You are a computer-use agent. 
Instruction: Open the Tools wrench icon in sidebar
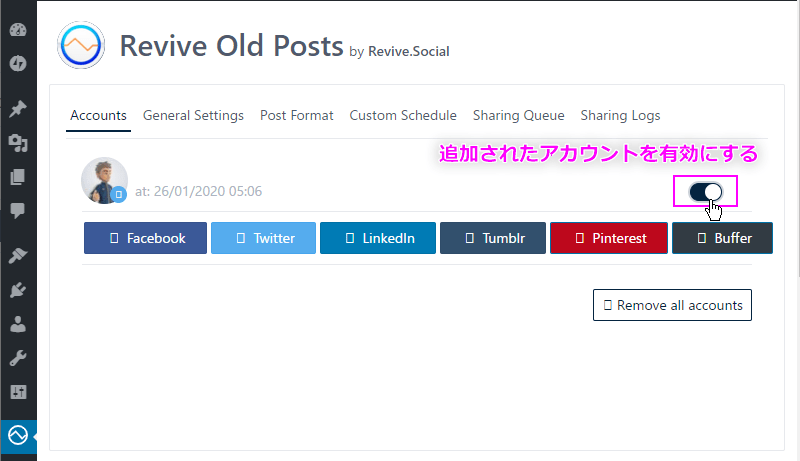pos(18,358)
